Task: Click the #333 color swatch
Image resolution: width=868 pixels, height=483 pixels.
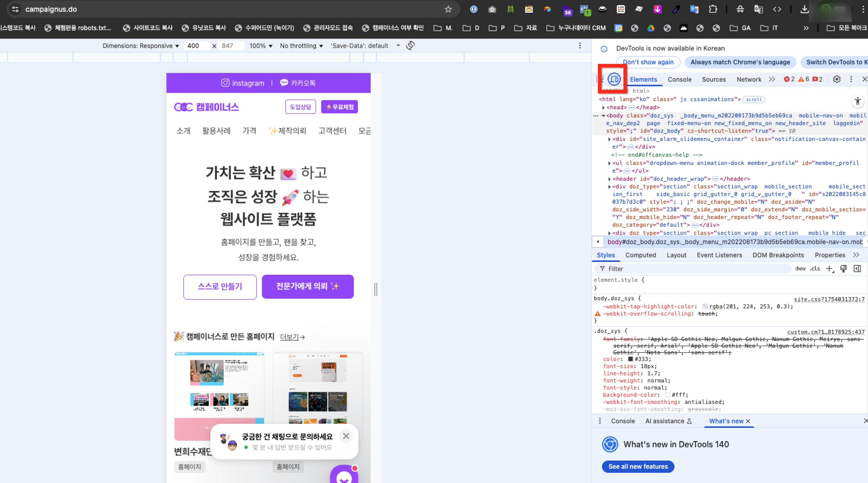Action: coord(630,359)
